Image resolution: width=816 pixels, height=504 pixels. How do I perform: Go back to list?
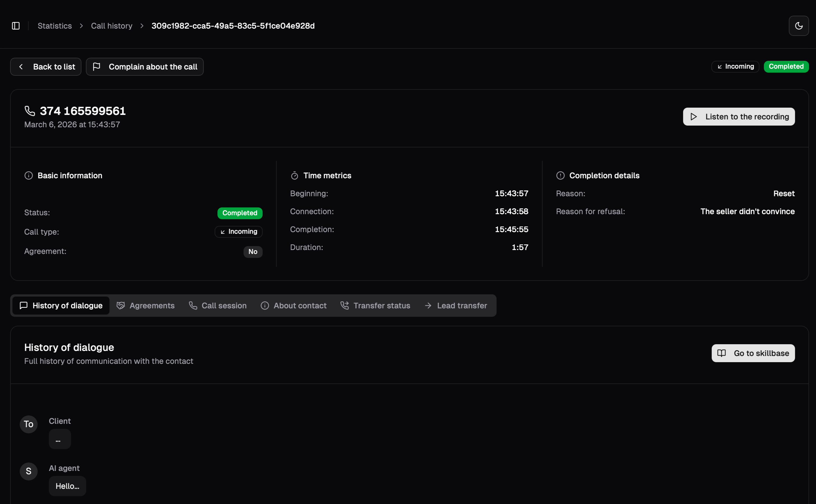click(x=46, y=67)
